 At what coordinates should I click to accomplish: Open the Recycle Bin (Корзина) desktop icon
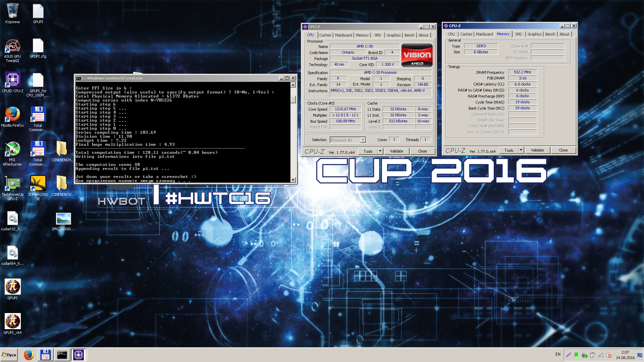[x=12, y=13]
